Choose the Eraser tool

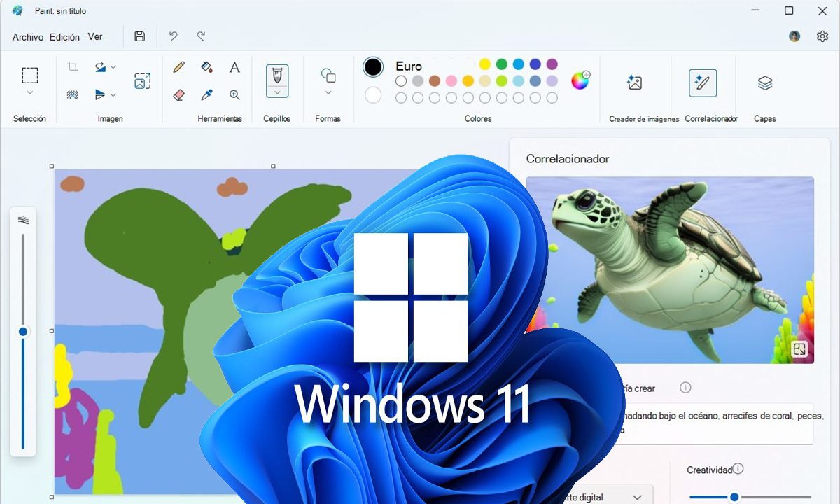pyautogui.click(x=178, y=94)
